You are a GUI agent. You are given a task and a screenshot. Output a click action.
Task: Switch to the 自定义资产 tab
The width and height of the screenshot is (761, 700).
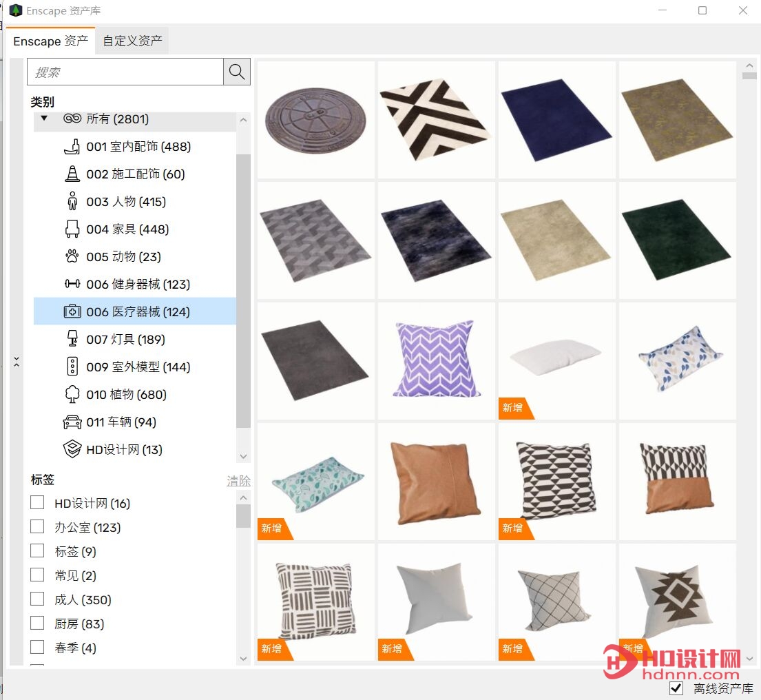pyautogui.click(x=132, y=41)
